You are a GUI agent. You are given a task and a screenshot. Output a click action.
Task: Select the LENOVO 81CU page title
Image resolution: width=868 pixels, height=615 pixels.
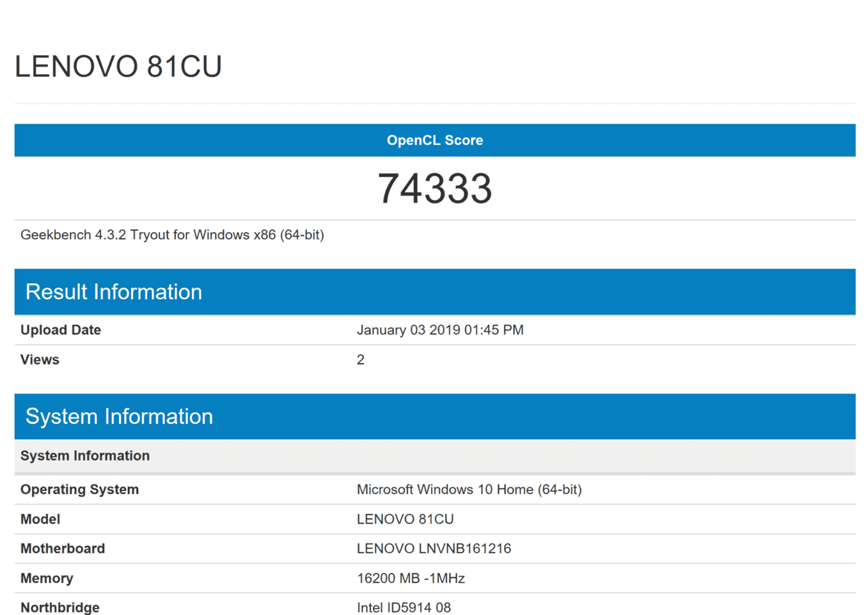(x=118, y=66)
